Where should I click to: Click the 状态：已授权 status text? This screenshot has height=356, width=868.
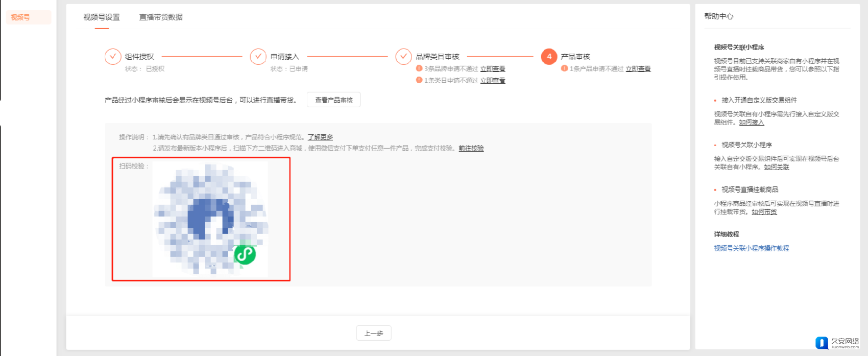pos(145,69)
